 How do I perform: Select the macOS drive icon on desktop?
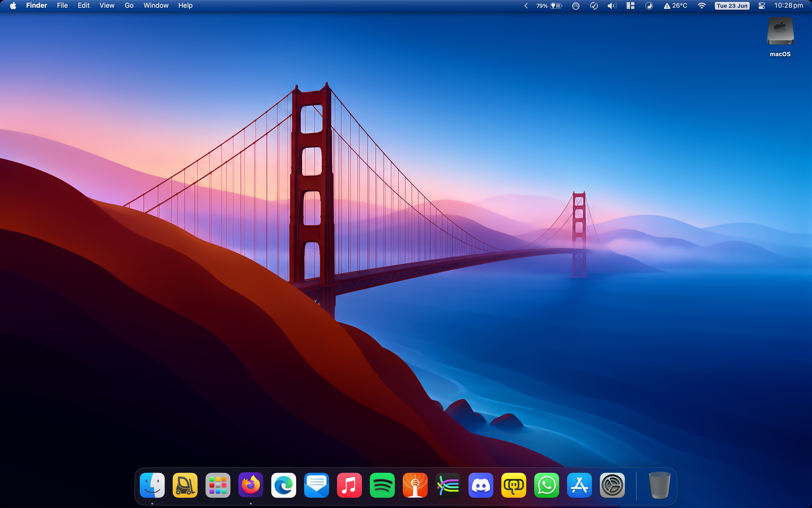click(780, 31)
